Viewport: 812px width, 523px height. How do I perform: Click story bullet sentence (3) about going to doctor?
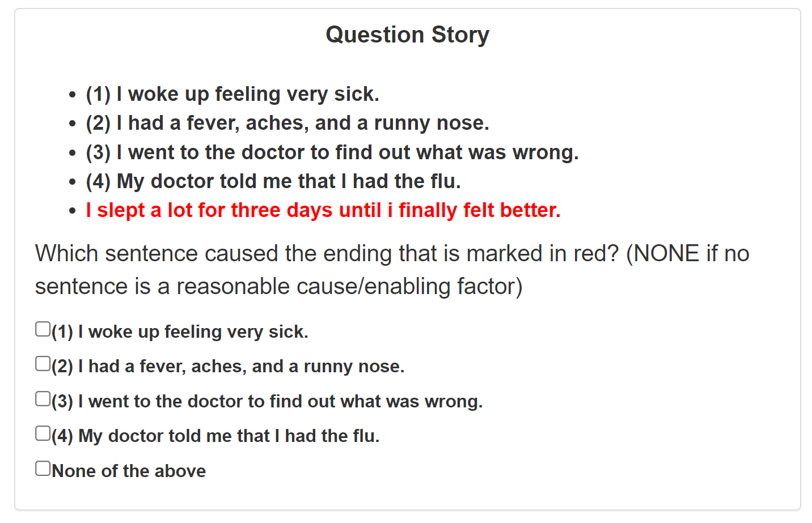tap(332, 152)
